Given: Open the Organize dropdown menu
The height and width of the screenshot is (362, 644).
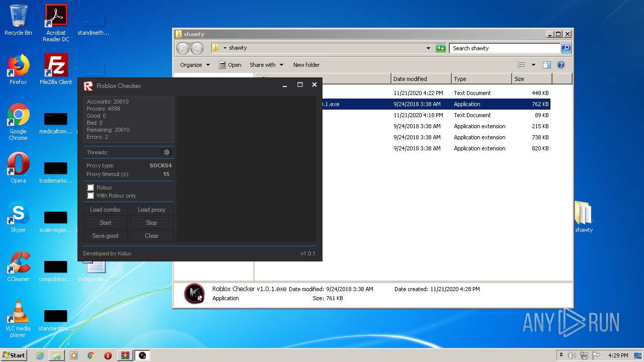Looking at the screenshot, I should [195, 65].
